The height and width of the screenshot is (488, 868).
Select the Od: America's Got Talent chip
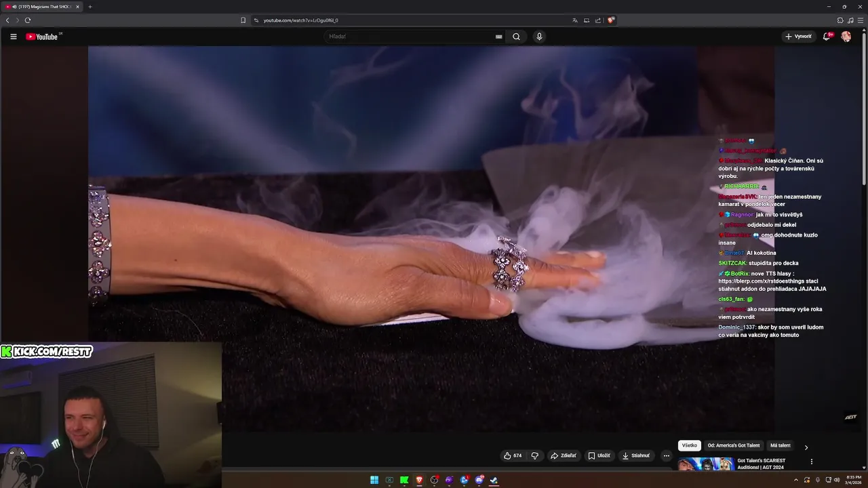pos(733,445)
